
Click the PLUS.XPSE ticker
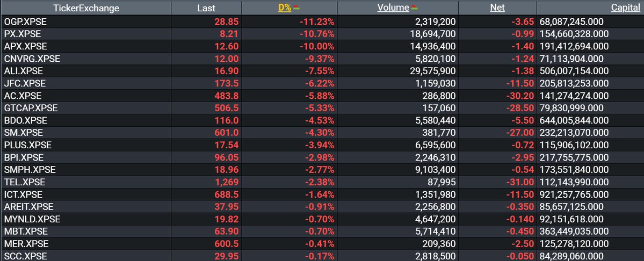point(28,145)
